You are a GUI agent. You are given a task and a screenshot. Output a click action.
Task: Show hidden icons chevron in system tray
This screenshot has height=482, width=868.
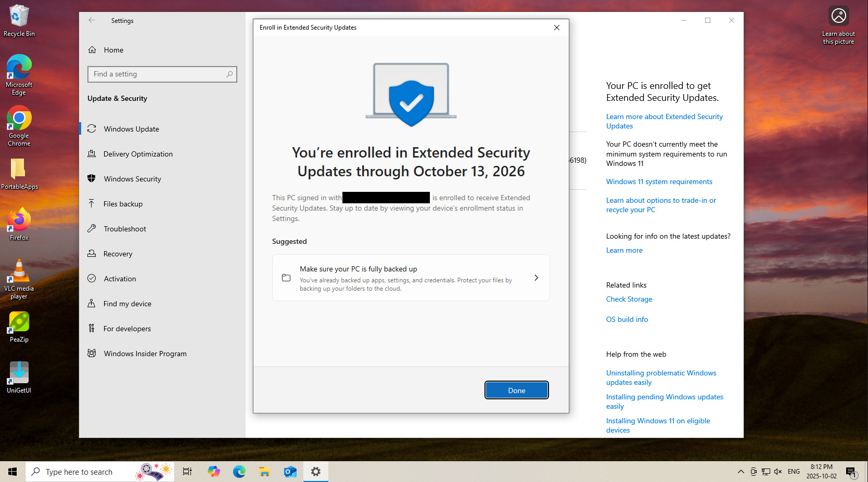[741, 472]
